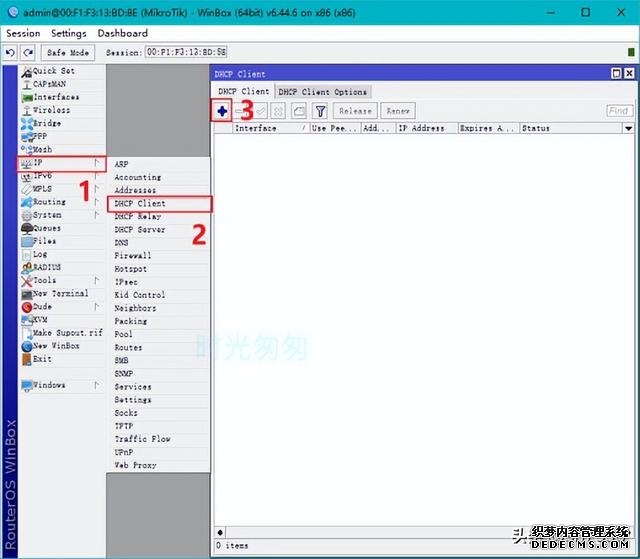Expand the IP submenu
The height and width of the screenshot is (559, 640).
(62, 163)
